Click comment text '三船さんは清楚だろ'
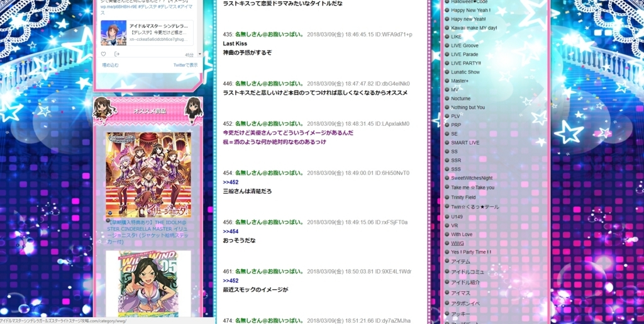The height and width of the screenshot is (324, 644). tap(247, 191)
